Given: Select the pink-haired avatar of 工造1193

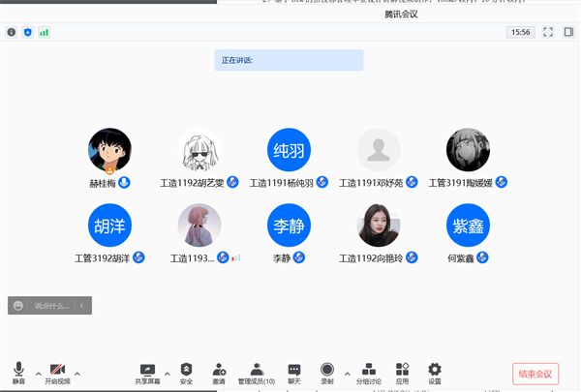Looking at the screenshot, I should click(199, 226).
